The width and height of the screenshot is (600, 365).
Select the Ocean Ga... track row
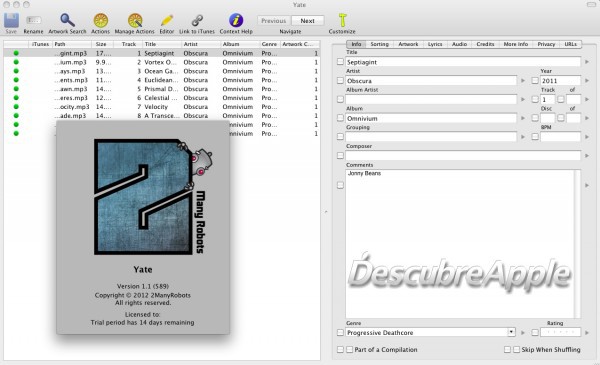coord(161,71)
